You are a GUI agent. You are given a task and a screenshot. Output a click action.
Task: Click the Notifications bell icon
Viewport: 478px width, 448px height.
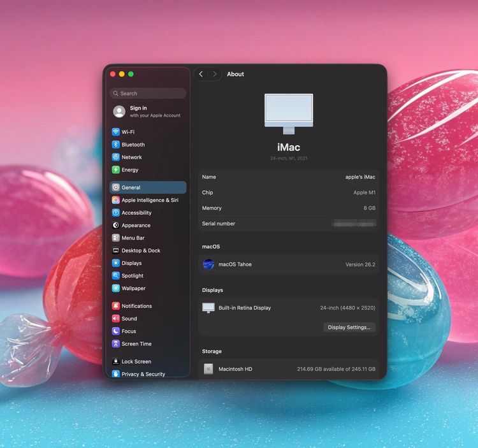(x=115, y=306)
